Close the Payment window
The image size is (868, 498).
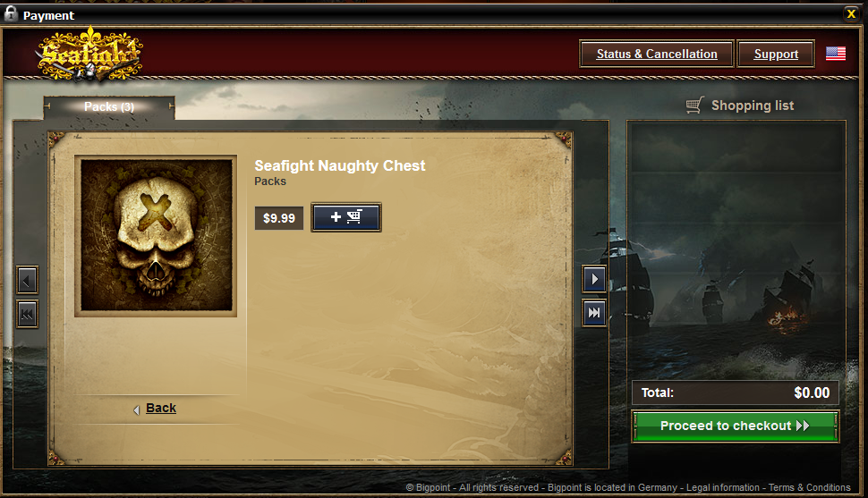tap(851, 13)
